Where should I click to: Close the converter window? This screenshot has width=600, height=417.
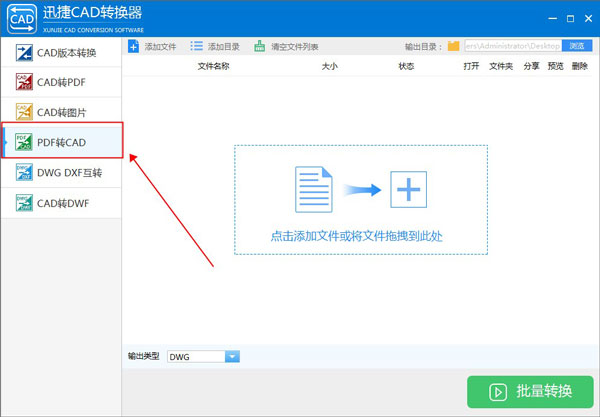[589, 19]
